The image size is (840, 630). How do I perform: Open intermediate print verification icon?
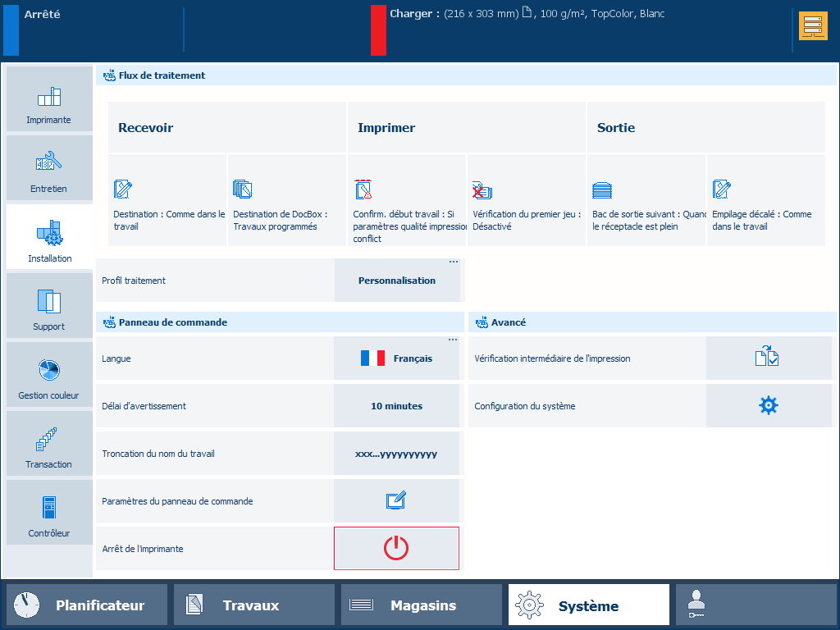[x=769, y=358]
